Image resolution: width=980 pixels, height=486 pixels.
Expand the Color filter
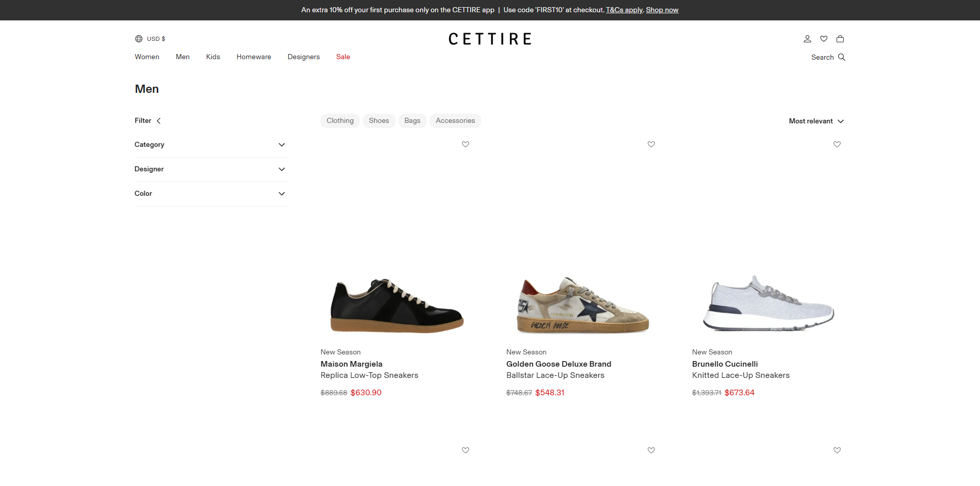click(x=282, y=194)
